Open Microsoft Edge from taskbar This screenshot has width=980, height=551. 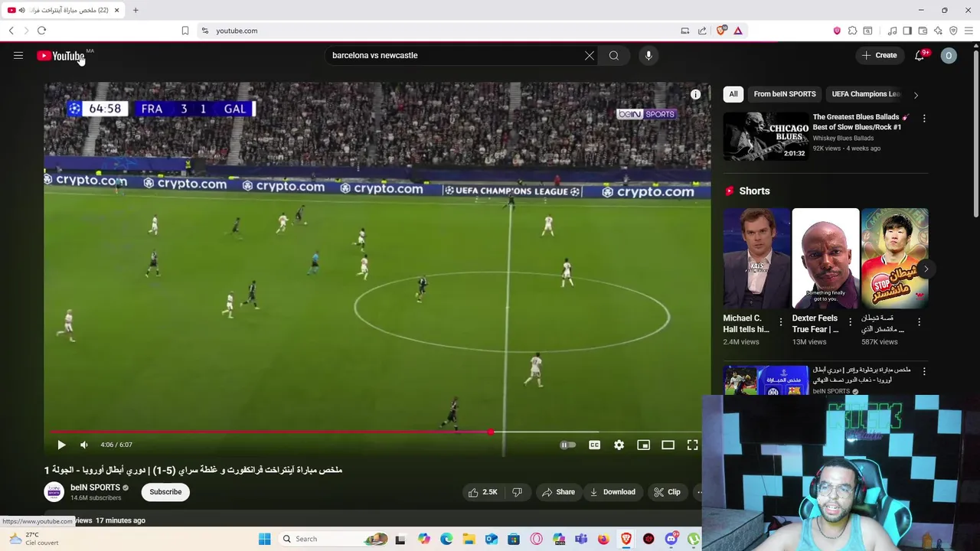pyautogui.click(x=446, y=539)
